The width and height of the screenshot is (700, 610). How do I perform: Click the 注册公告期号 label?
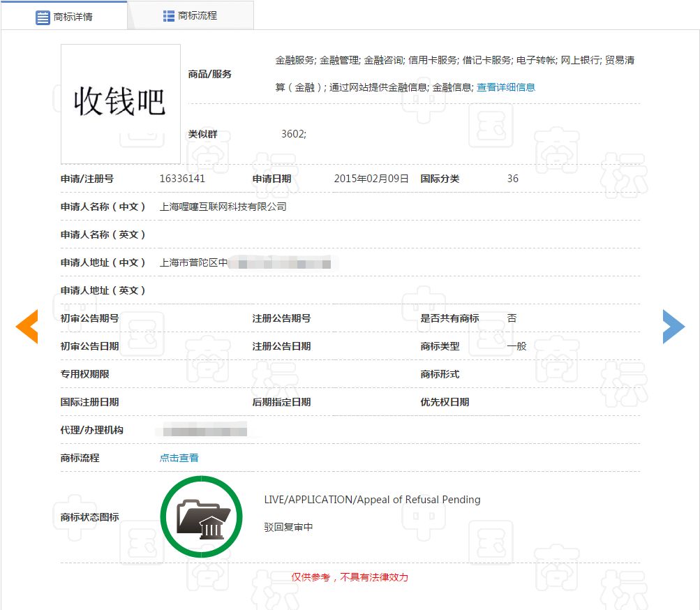tap(282, 318)
